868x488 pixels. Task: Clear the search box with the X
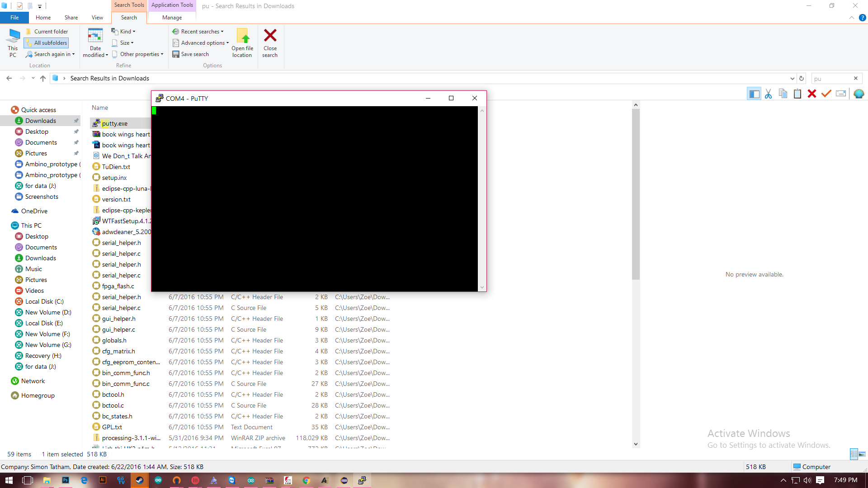coord(856,78)
